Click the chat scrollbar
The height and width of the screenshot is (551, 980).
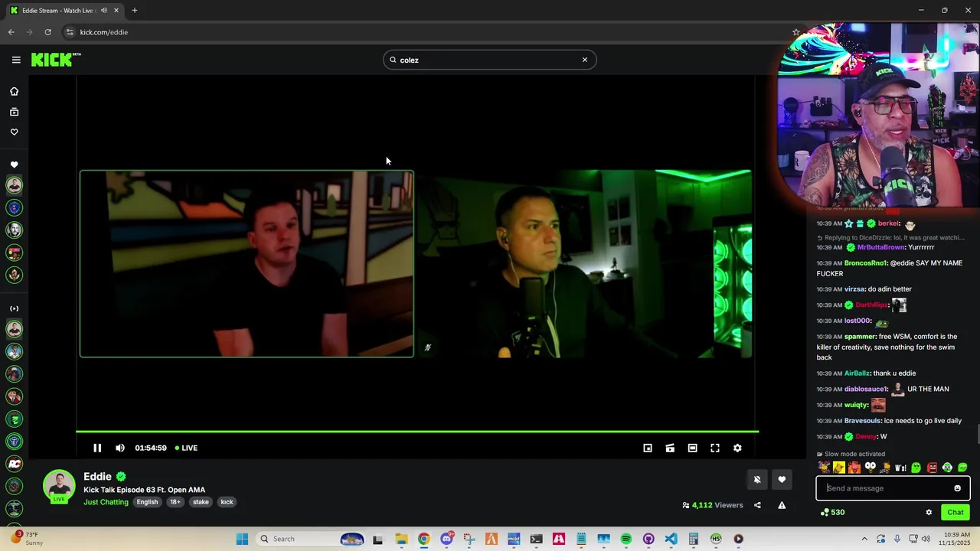pos(976,433)
